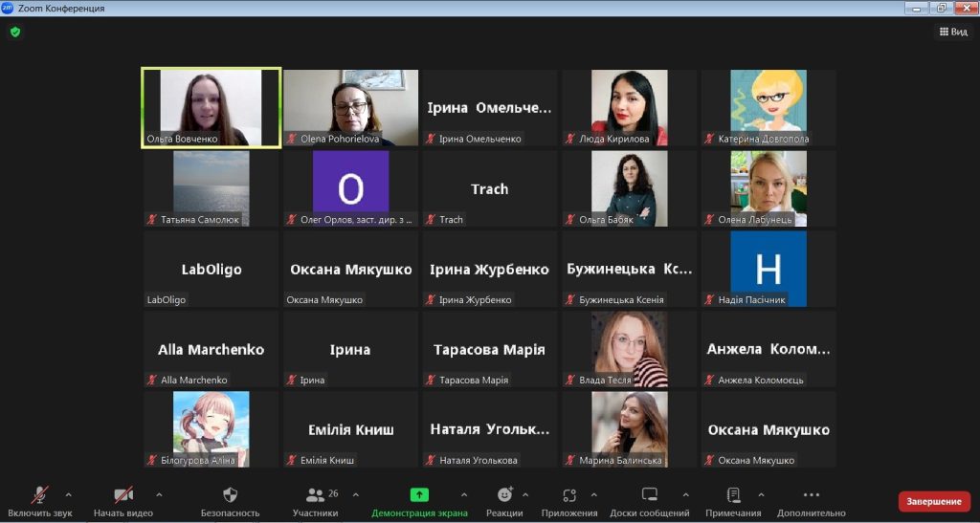
Task: Open the Вид view menu
Action: click(x=953, y=32)
